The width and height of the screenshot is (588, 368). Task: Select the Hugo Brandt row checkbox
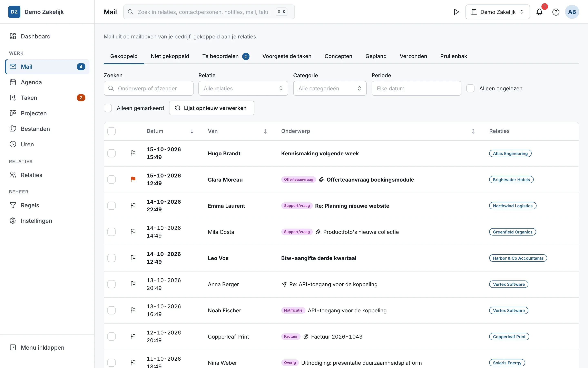click(111, 153)
